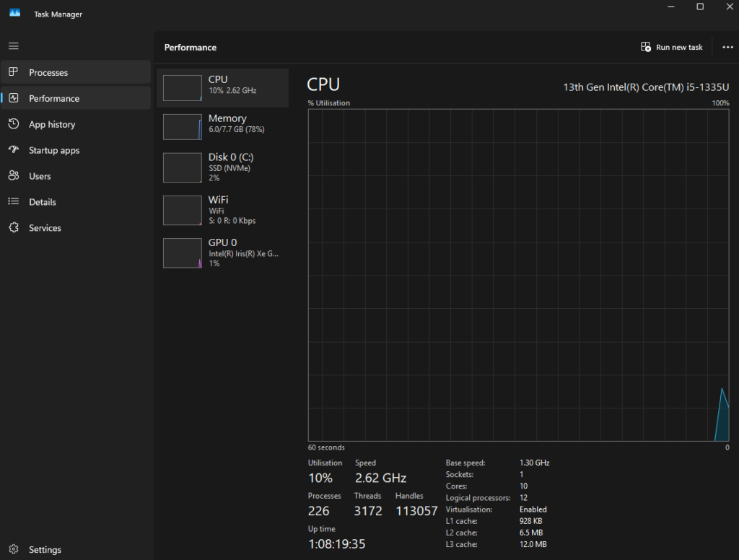
Task: Select the Memory mini graph thumbnail
Action: [x=183, y=127]
